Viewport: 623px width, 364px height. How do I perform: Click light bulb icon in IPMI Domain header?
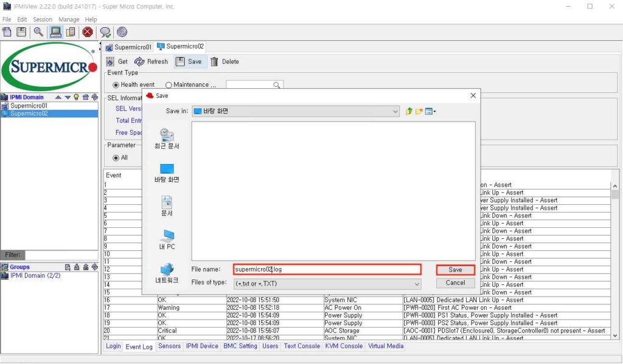click(x=76, y=97)
